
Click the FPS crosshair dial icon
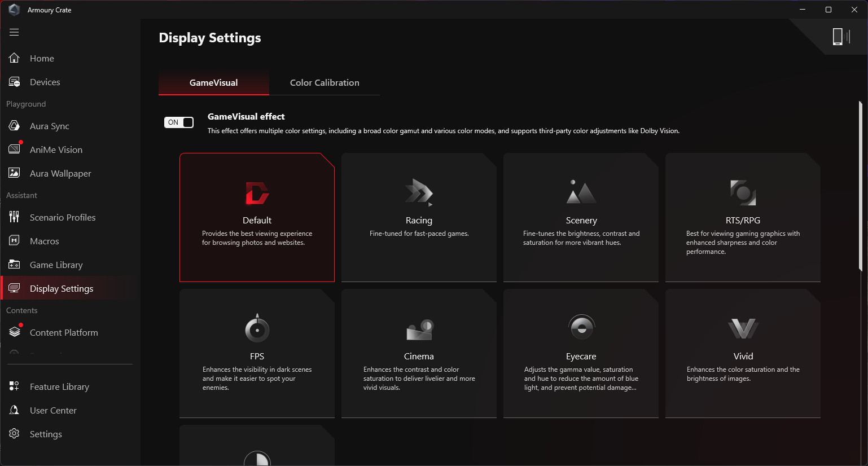tap(257, 328)
